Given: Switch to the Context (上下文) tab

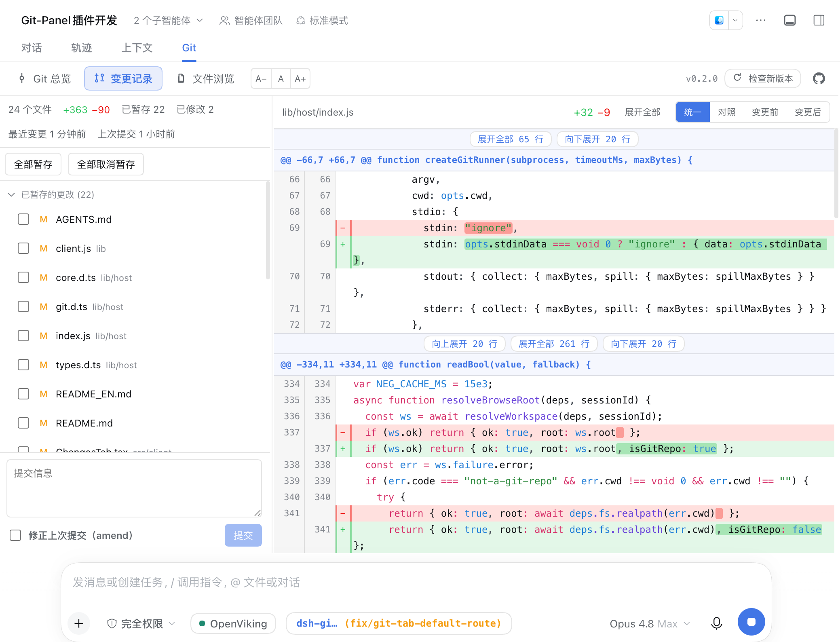Looking at the screenshot, I should pos(137,48).
